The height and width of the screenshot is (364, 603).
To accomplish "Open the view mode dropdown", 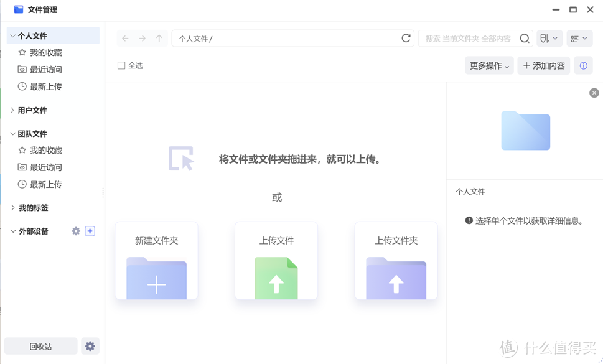I will pyautogui.click(x=579, y=38).
